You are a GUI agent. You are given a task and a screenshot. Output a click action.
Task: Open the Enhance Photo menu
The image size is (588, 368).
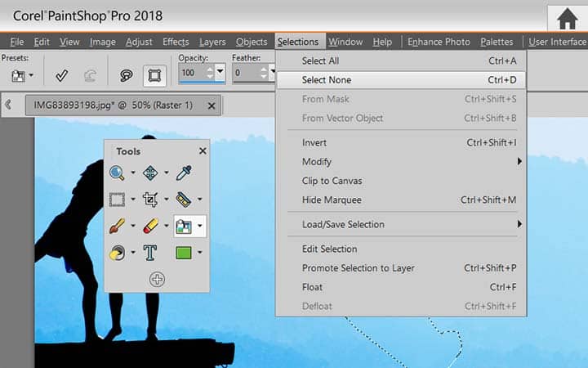(x=439, y=42)
